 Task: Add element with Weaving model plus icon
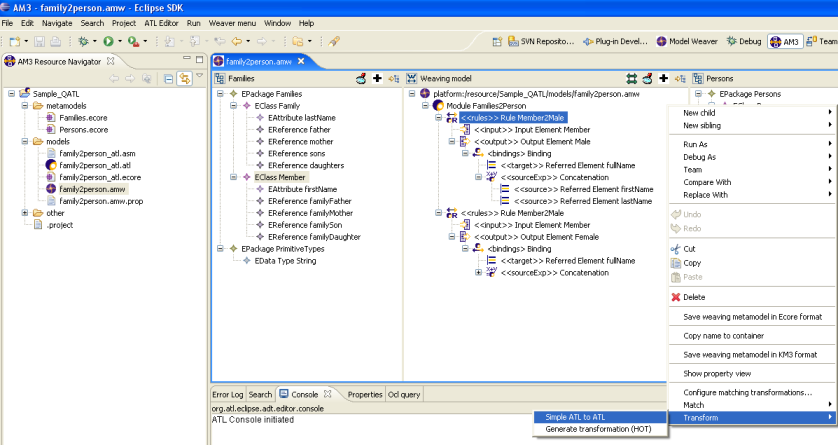point(663,79)
